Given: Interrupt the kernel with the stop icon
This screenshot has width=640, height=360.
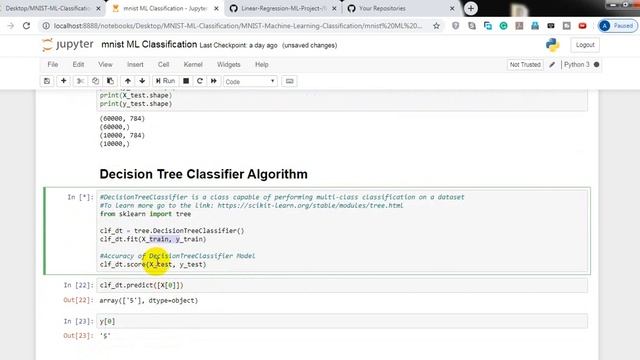Looking at the screenshot, I should pyautogui.click(x=186, y=81).
